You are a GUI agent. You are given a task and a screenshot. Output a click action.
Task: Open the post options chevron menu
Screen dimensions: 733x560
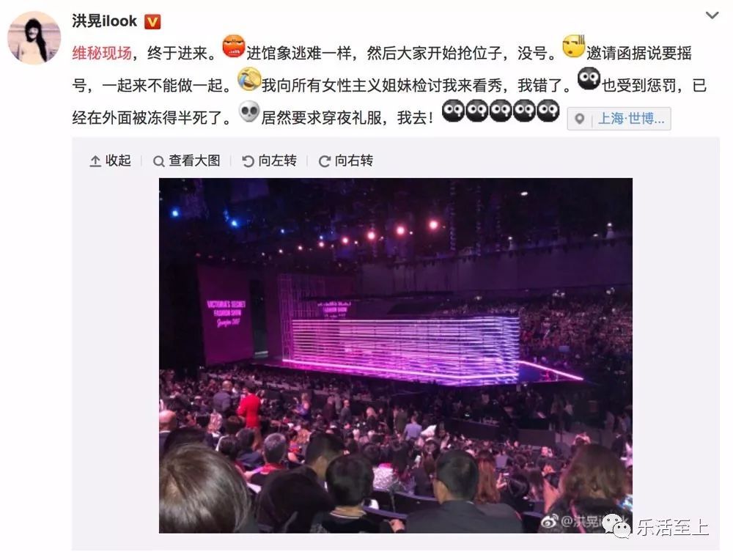tap(712, 15)
